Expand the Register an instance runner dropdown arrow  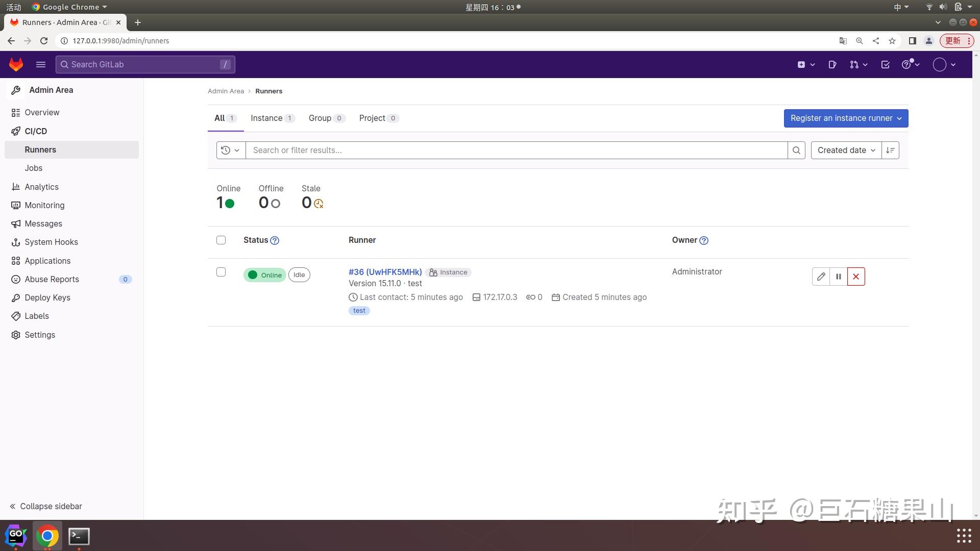tap(899, 118)
